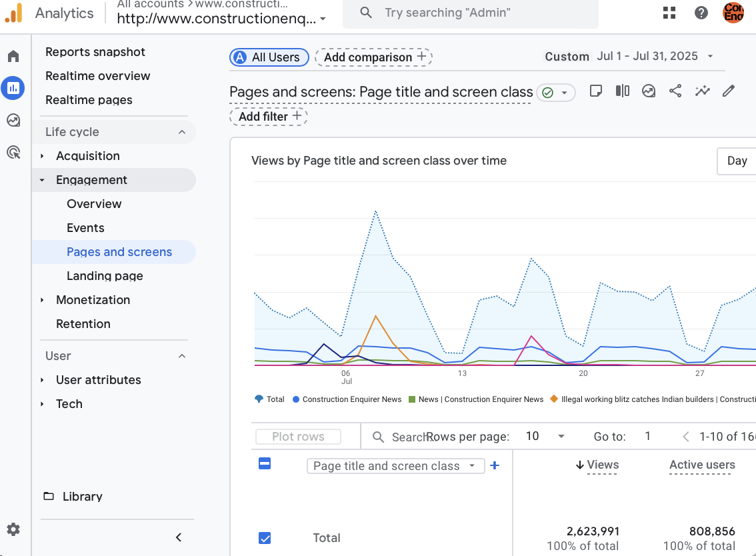Toggle Construction Enquirer News legend swatch
The width and height of the screenshot is (756, 556).
[x=296, y=399]
